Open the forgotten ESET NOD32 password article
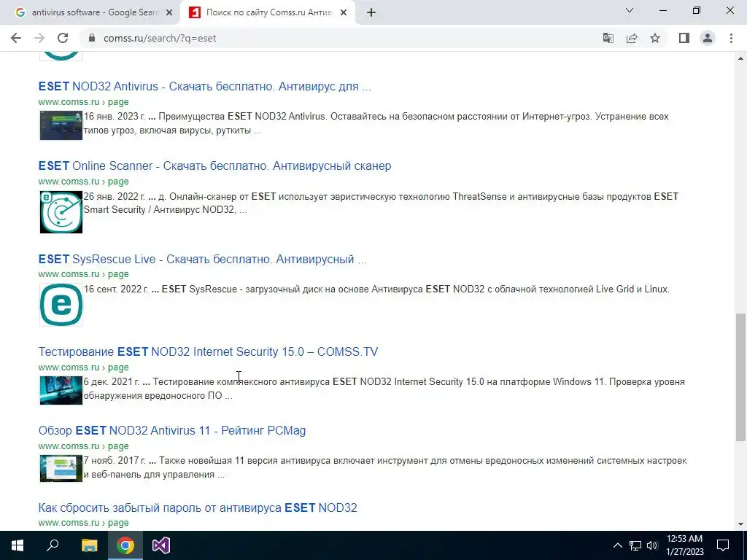This screenshot has height=560, width=747. [x=197, y=507]
